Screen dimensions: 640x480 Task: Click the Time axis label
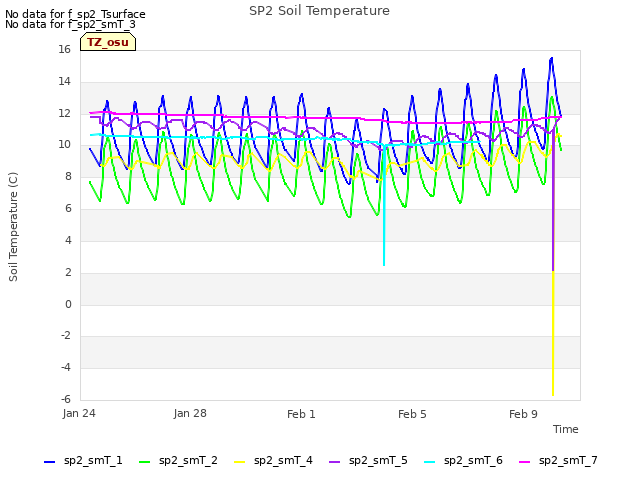565,429
